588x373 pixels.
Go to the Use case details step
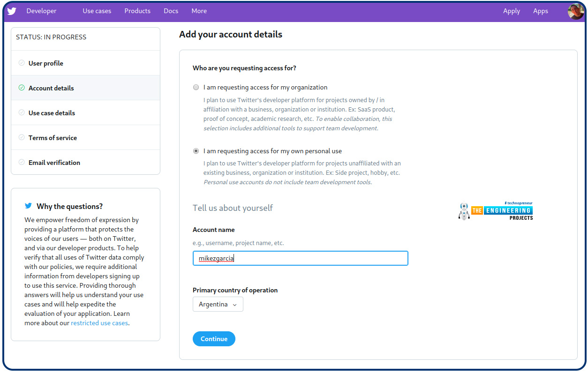pos(85,113)
